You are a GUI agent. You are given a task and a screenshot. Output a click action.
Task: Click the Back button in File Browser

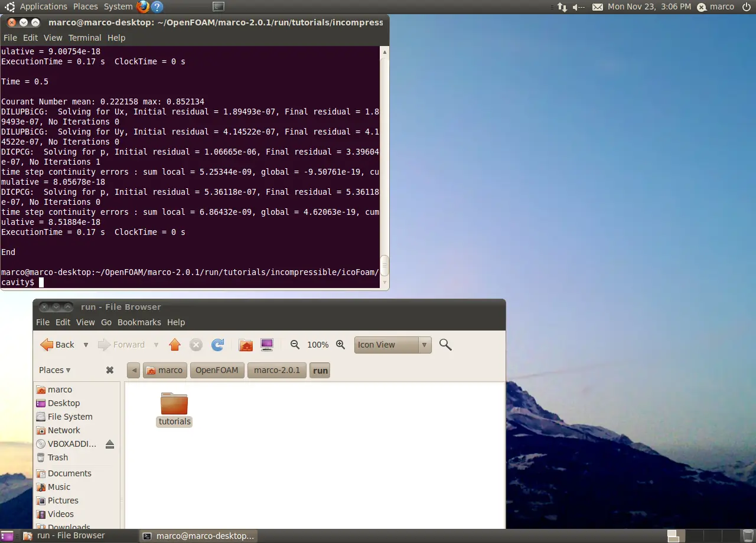pos(58,345)
